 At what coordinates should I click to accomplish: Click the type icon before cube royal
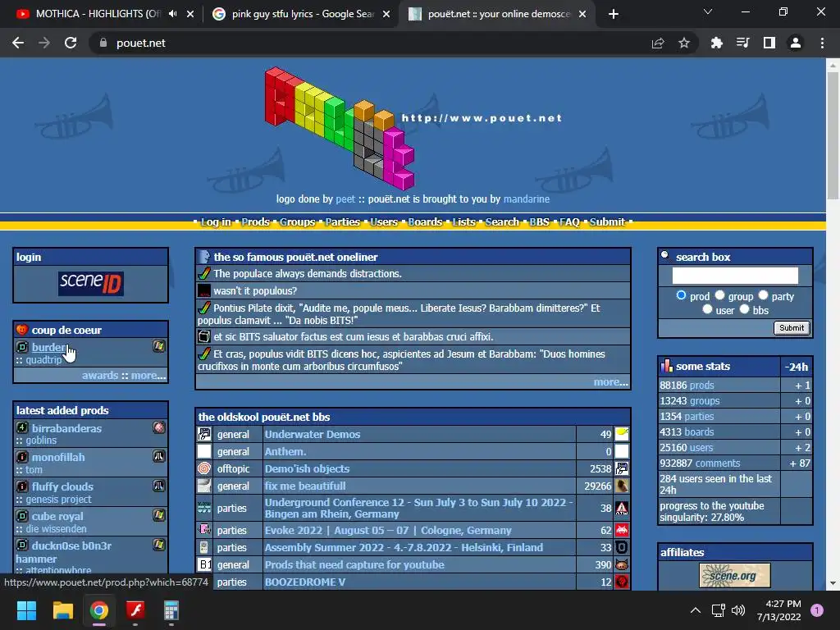click(22, 516)
